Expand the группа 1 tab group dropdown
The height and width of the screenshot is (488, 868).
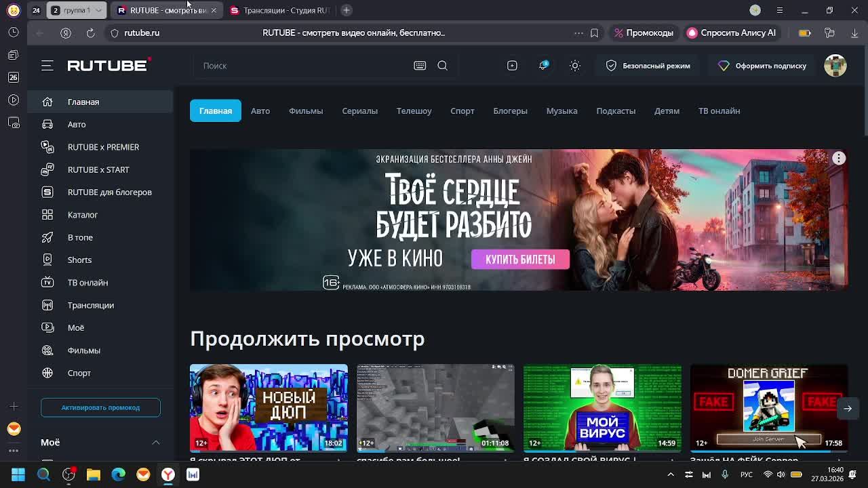[x=99, y=10]
